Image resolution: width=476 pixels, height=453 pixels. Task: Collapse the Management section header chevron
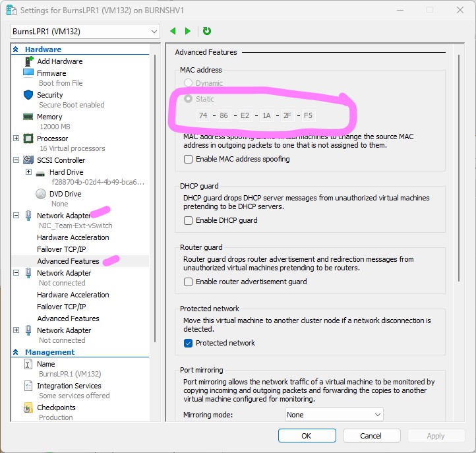click(x=16, y=352)
